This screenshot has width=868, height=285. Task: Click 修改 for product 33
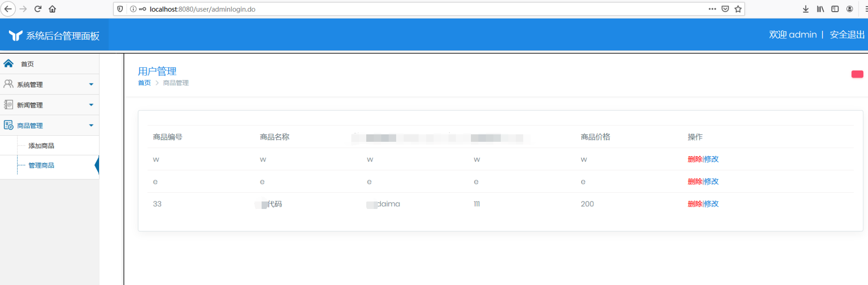point(711,204)
